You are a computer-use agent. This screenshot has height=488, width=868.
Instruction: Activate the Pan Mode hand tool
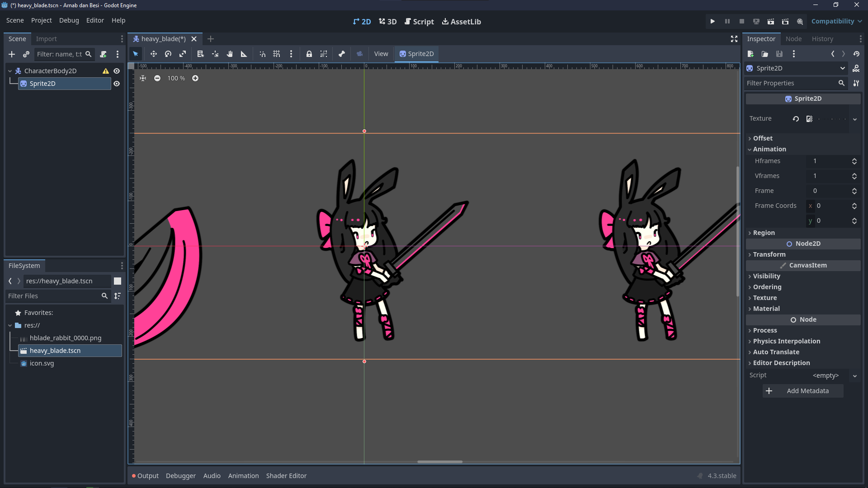click(x=230, y=54)
